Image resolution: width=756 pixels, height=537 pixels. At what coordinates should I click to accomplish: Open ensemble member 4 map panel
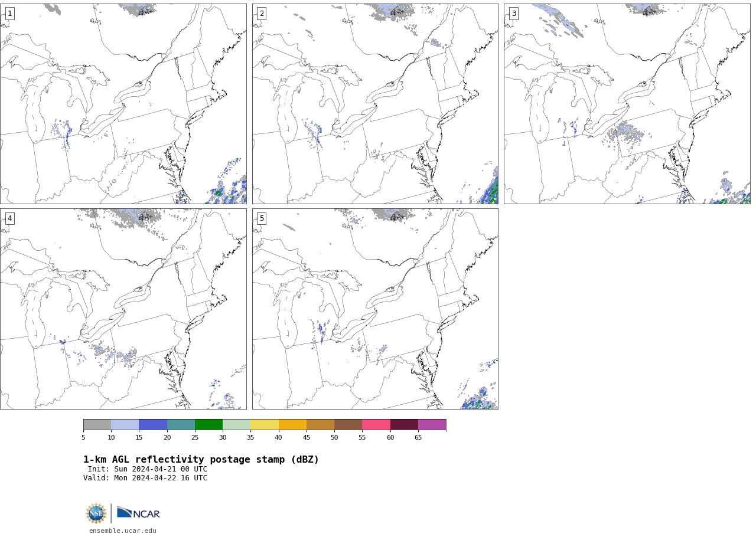[x=123, y=309]
